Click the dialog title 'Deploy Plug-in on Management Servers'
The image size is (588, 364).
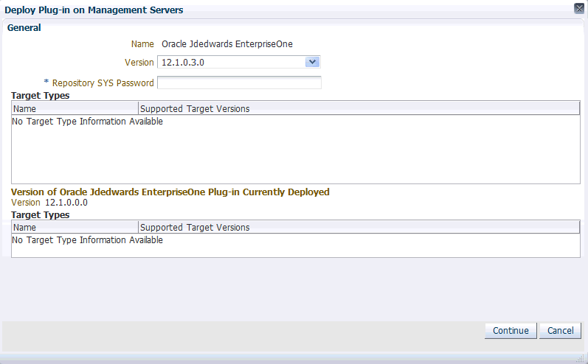pos(94,10)
